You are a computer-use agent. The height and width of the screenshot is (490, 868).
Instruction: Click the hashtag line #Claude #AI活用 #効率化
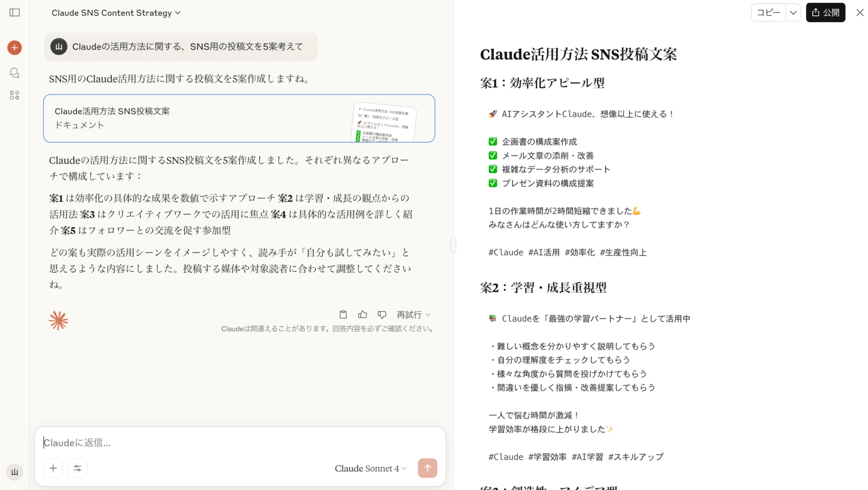point(568,252)
